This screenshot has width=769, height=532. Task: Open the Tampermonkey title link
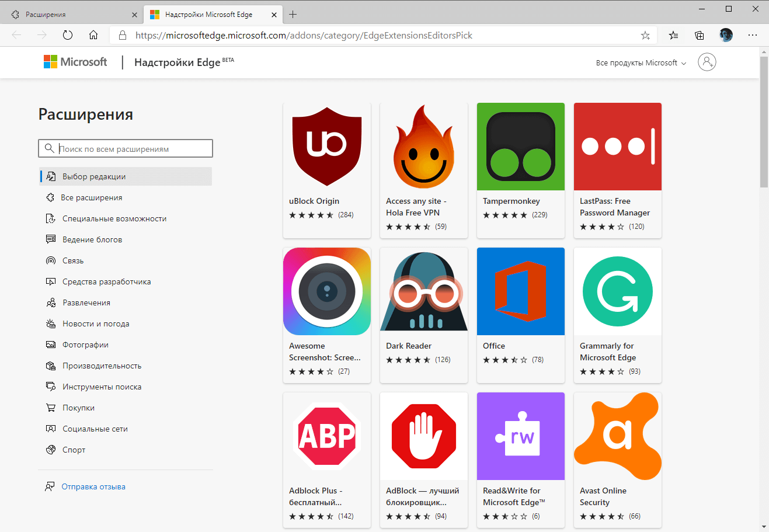coord(511,201)
